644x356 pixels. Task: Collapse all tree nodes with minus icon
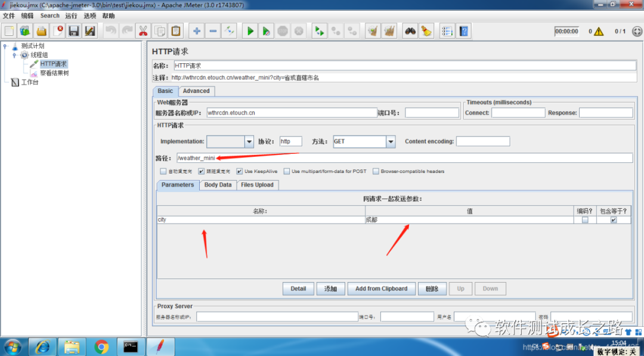coord(213,31)
